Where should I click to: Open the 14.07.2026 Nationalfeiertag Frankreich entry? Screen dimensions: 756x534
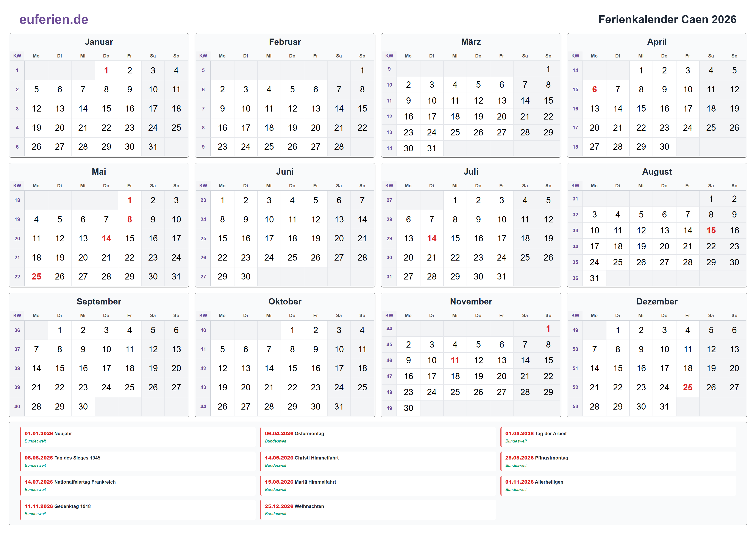click(138, 486)
